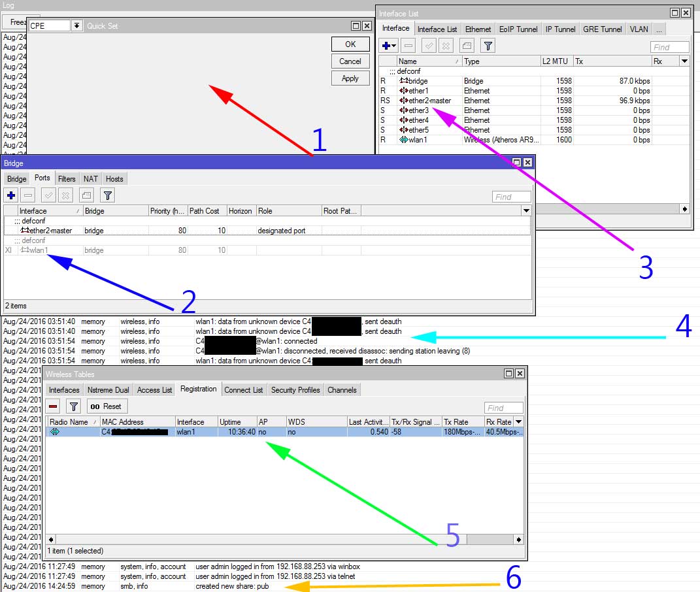Switch to Interface List tab
The image size is (700, 592).
pos(437,29)
